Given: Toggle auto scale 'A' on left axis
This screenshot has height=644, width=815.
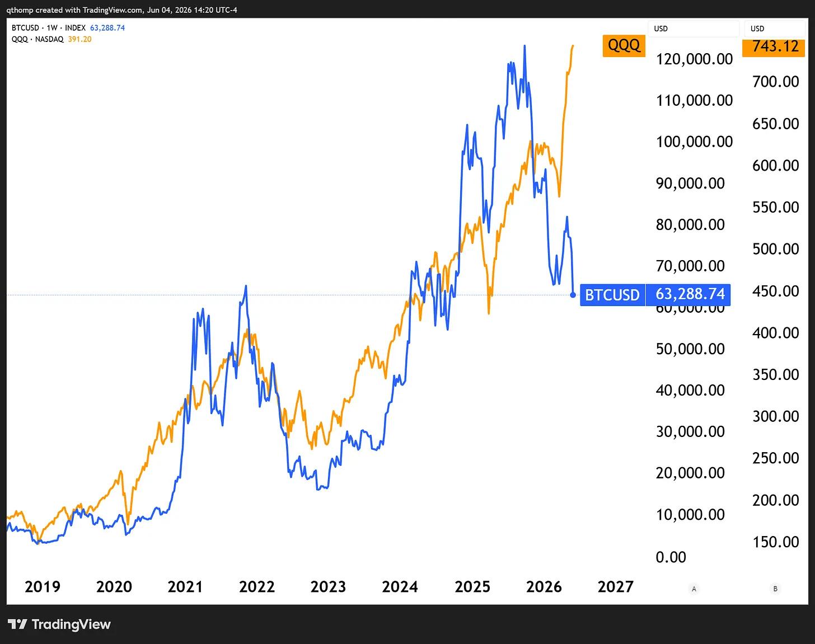Looking at the screenshot, I should tap(694, 589).
